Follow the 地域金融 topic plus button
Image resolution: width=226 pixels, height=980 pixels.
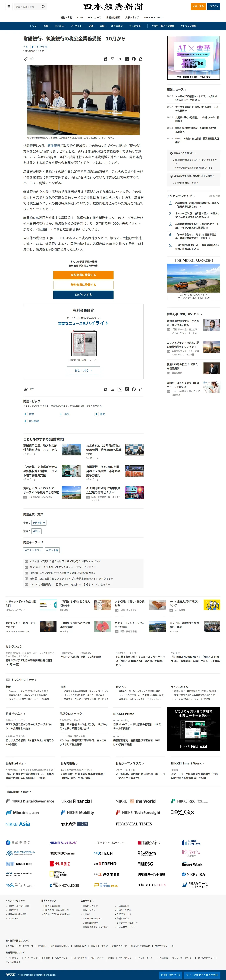pyautogui.click(x=26, y=421)
